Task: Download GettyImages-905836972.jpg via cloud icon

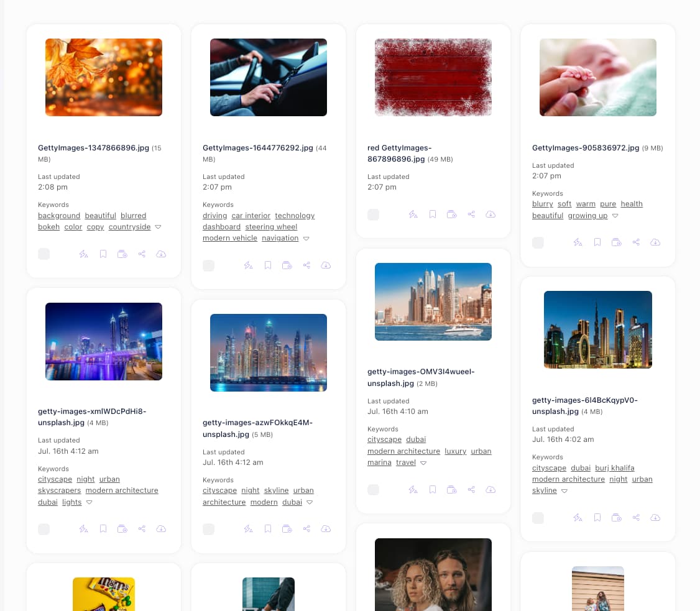Action: [655, 242]
